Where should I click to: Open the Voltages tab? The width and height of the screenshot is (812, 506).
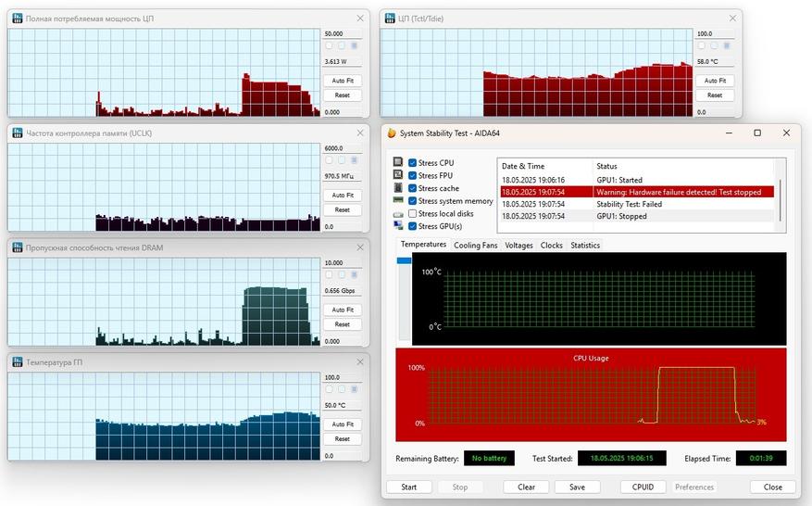[x=518, y=246]
